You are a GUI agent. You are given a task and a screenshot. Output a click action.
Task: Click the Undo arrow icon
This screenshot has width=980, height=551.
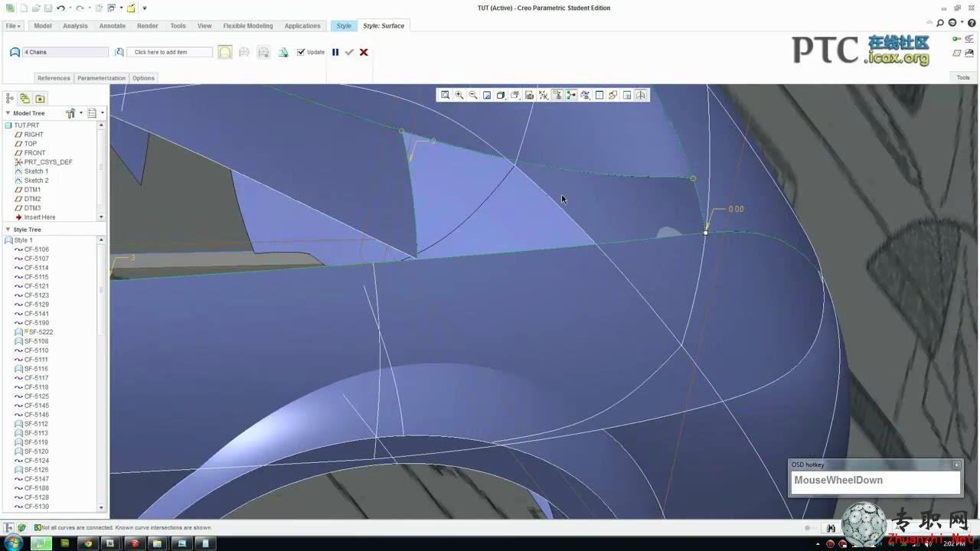pos(61,8)
